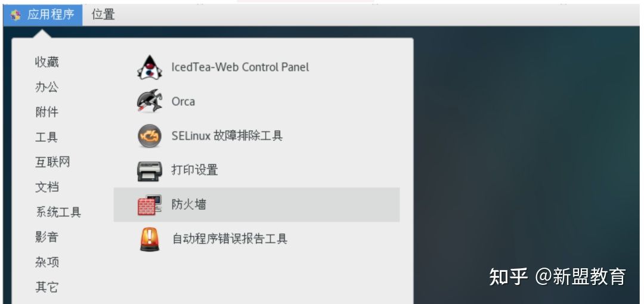Image resolution: width=644 pixels, height=304 pixels.
Task: Click the firewall brick wall icon
Action: pos(149,205)
